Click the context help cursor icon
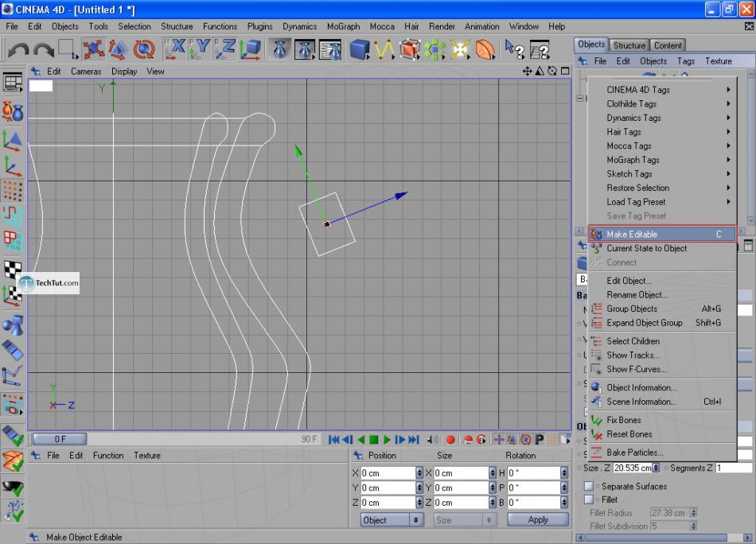Image resolution: width=756 pixels, height=544 pixels. pyautogui.click(x=514, y=49)
